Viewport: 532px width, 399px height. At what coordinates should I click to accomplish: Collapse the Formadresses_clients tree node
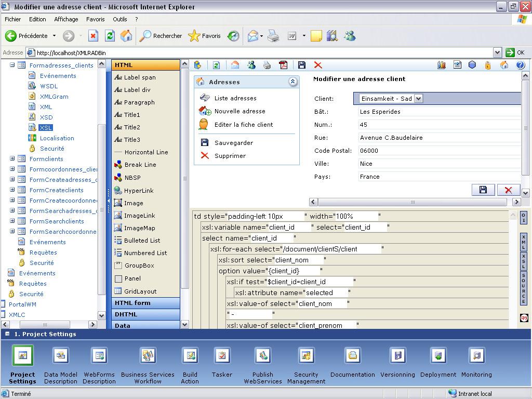(x=12, y=65)
